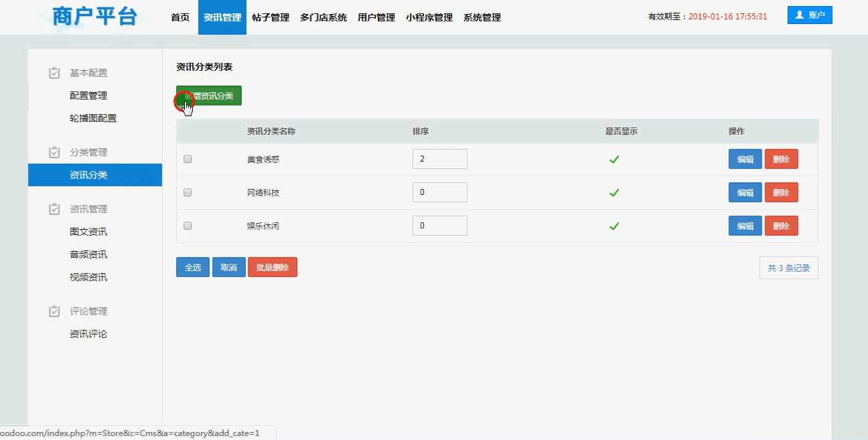868x440 pixels.
Task: Click the clipboard icon beside 分类管理
Action: point(55,152)
